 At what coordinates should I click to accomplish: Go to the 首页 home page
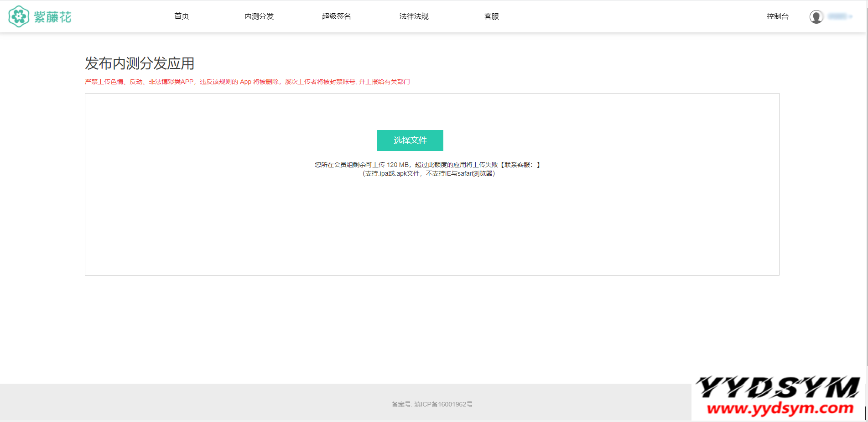click(x=182, y=16)
